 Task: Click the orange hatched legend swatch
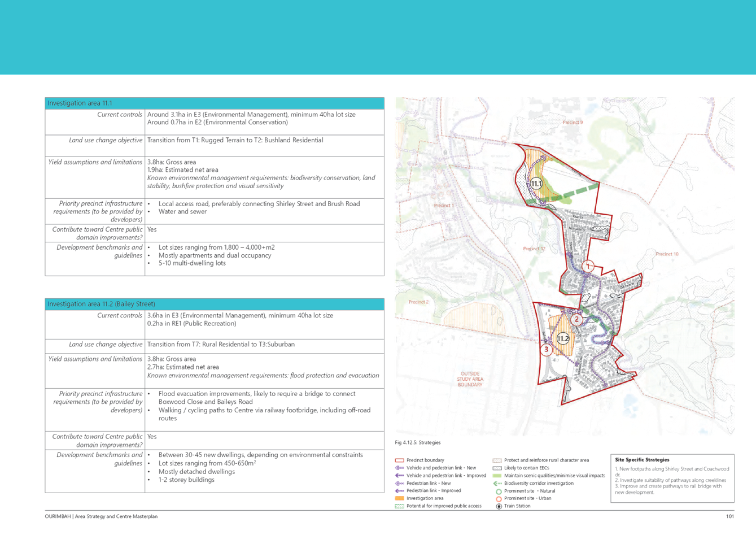click(x=399, y=499)
